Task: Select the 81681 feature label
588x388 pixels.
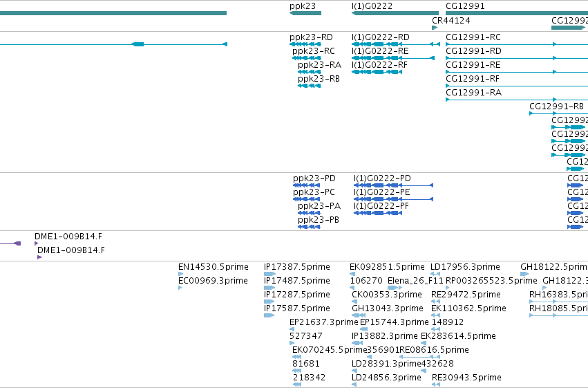Action: (x=306, y=364)
